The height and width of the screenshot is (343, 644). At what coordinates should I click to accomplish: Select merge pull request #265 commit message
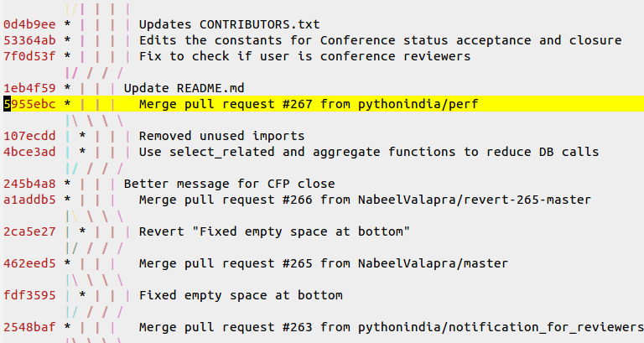(x=323, y=263)
